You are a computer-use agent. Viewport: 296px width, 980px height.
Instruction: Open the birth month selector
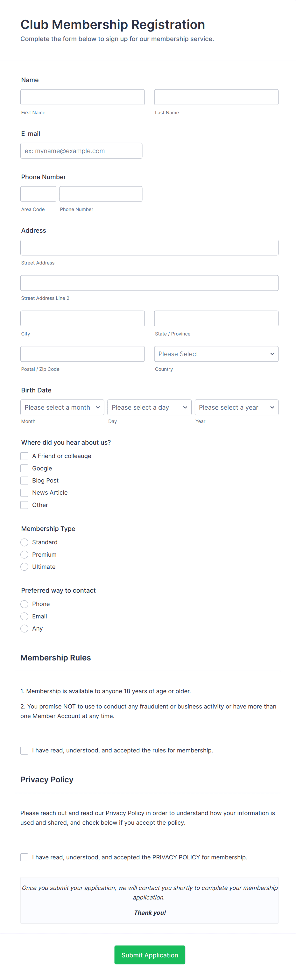point(62,407)
